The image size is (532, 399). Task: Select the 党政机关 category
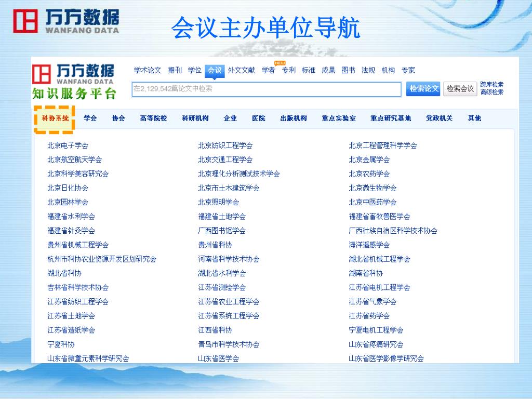pyautogui.click(x=440, y=118)
